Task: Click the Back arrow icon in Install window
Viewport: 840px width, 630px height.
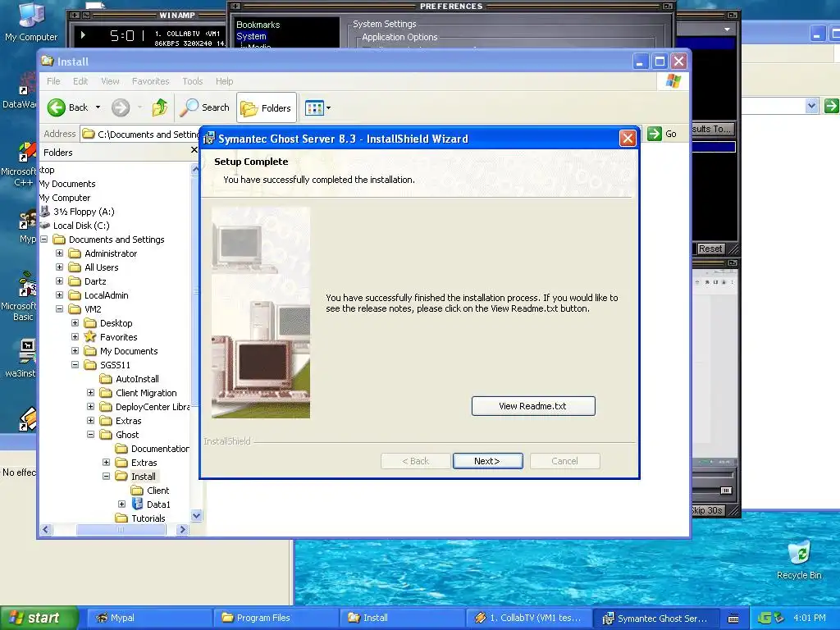Action: (57, 107)
